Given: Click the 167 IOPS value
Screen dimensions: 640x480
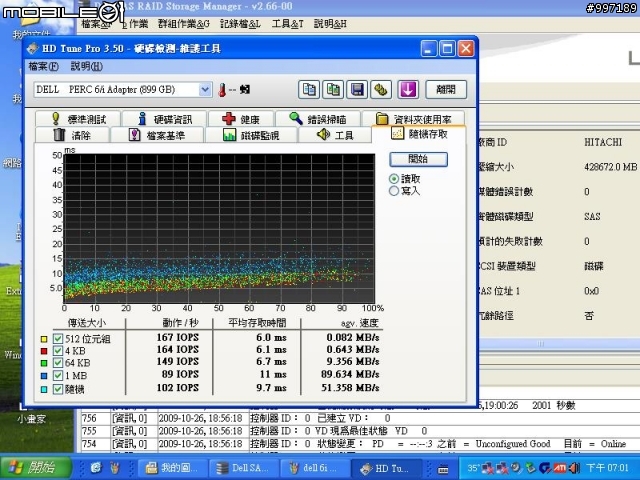Looking at the screenshot, I should (178, 338).
